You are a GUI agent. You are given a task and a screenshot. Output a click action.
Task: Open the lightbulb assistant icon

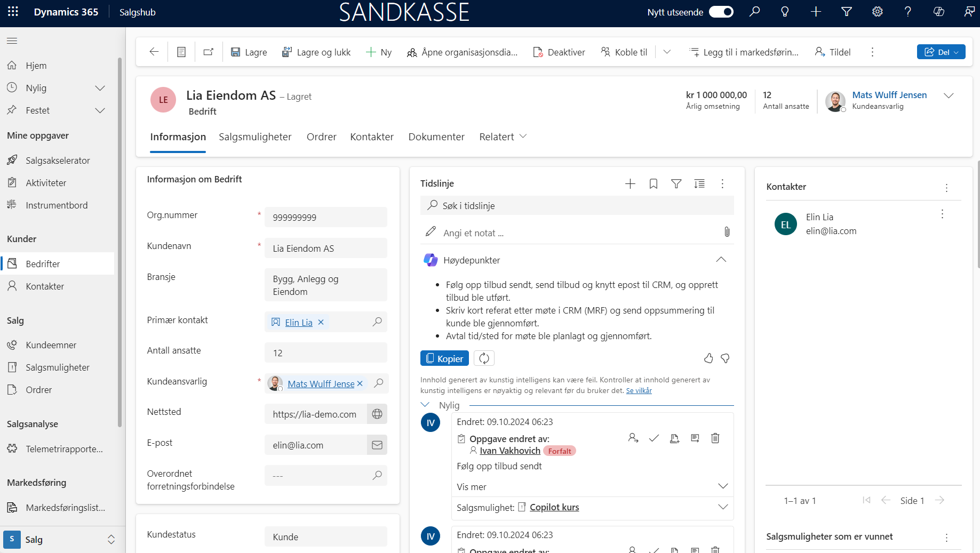(x=785, y=12)
